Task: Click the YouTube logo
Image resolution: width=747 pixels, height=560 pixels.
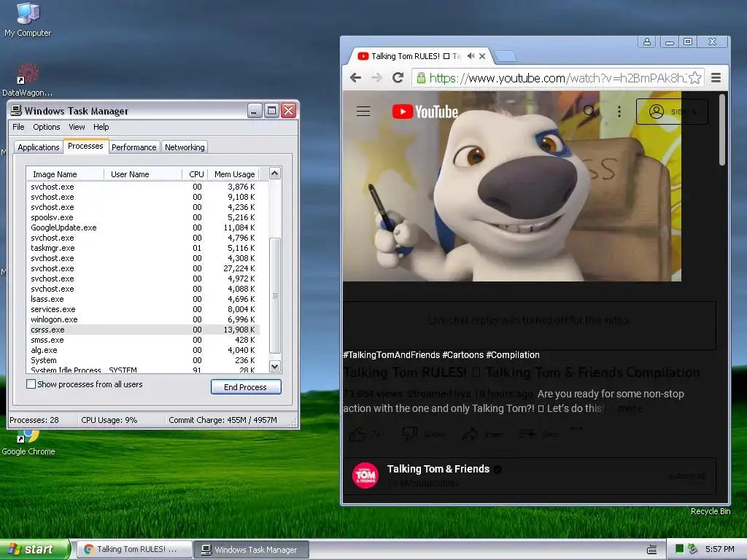Action: (425, 112)
